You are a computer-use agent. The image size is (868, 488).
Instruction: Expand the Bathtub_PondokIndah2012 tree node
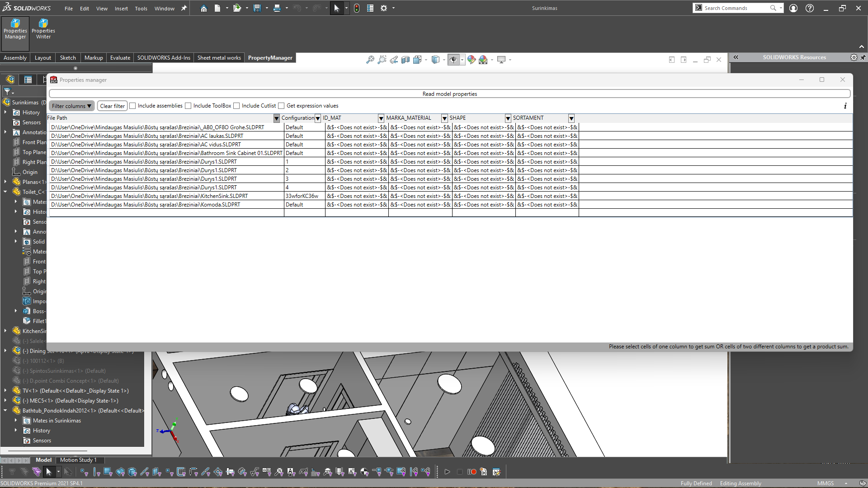[x=5, y=410]
